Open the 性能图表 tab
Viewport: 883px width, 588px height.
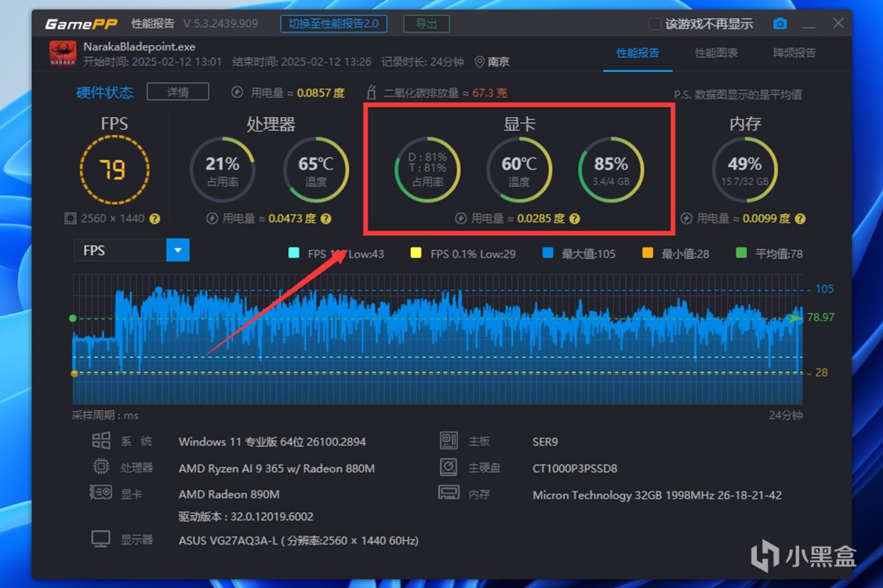click(717, 53)
